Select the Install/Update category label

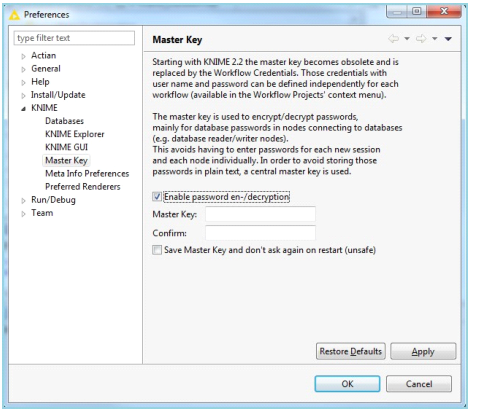coord(58,95)
